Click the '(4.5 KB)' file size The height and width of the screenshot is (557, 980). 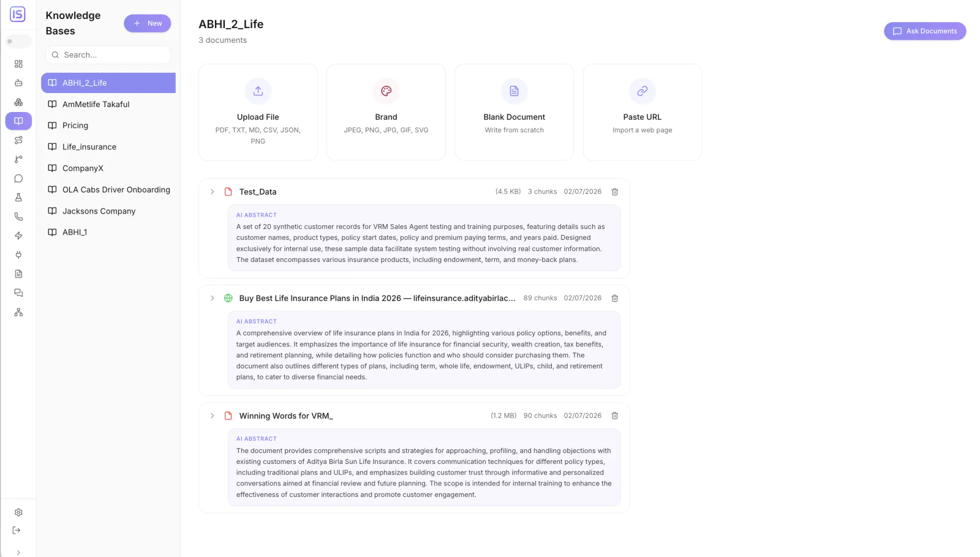coord(508,192)
